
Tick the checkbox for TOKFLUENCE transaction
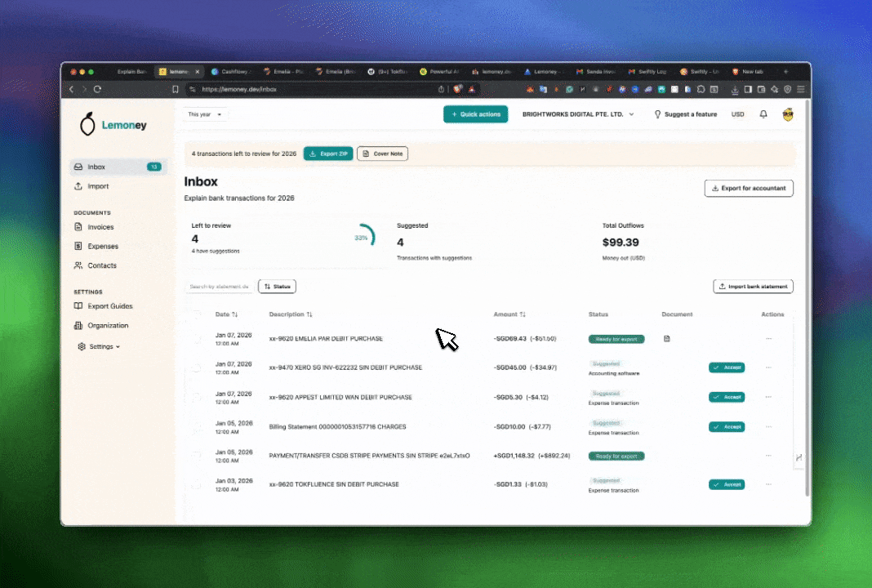(196, 485)
